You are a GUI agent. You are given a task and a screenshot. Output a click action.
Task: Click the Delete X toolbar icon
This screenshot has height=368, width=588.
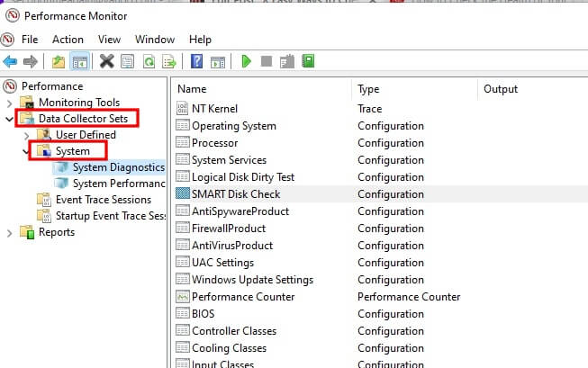click(107, 61)
